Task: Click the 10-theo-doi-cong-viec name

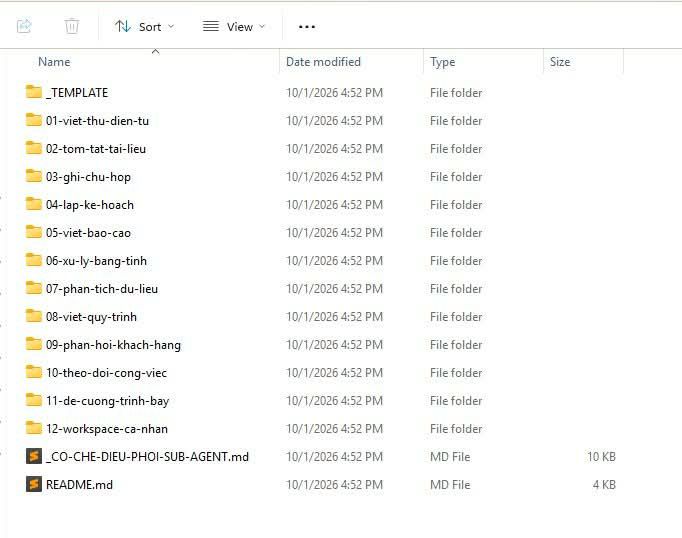Action: (x=107, y=373)
